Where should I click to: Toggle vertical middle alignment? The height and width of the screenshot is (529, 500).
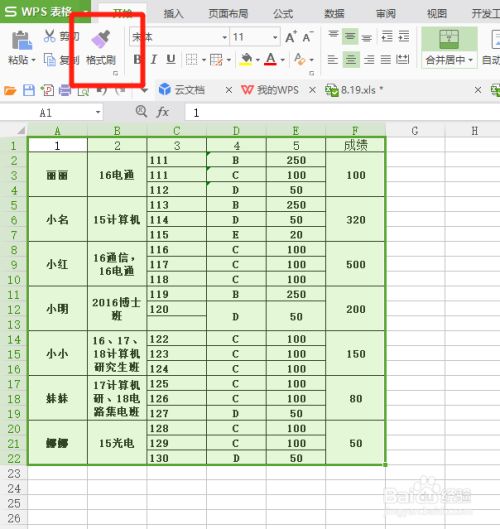(350, 36)
